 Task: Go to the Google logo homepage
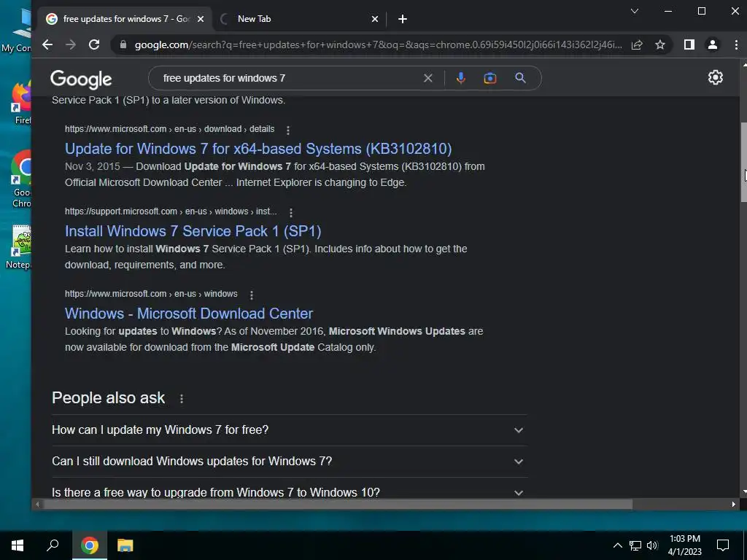click(81, 79)
